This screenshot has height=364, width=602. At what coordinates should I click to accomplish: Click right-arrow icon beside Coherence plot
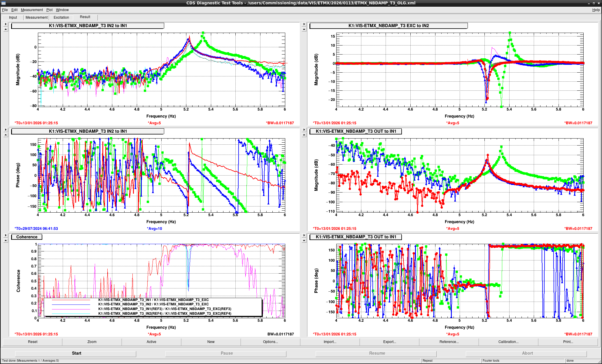pos(6,235)
